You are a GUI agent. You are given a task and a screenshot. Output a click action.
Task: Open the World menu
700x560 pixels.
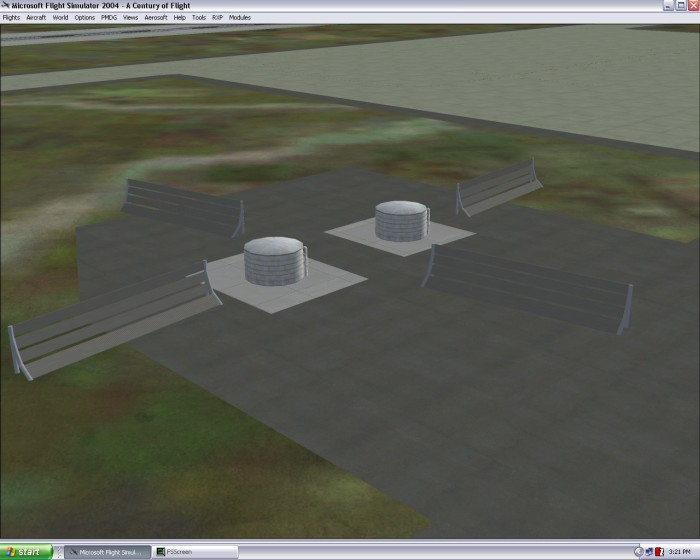(61, 18)
